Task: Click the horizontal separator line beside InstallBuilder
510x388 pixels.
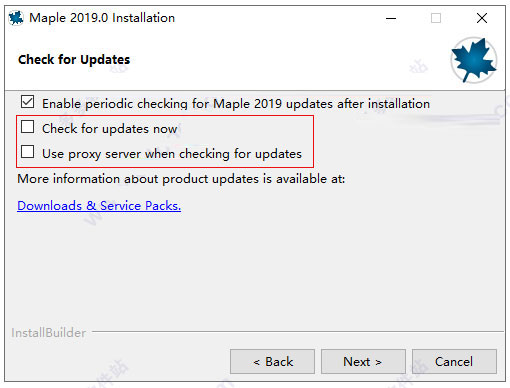Action: pyautogui.click(x=298, y=332)
